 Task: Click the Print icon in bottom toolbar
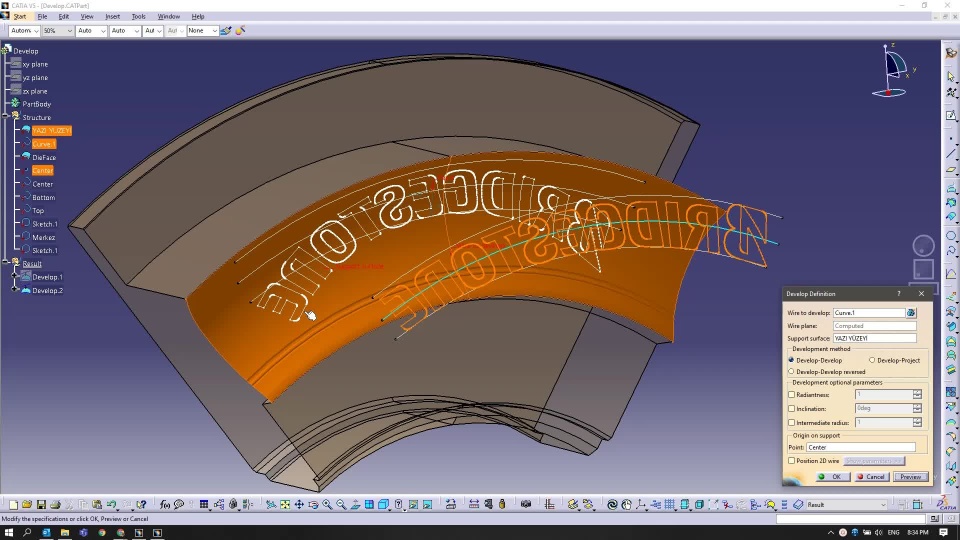coord(55,504)
